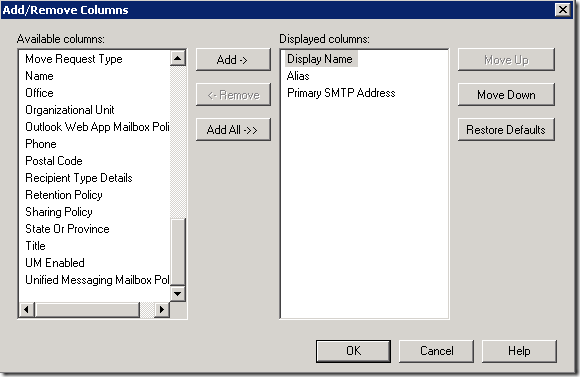This screenshot has width=580, height=377.
Task: Select UM Enabled column
Action: tap(55, 263)
